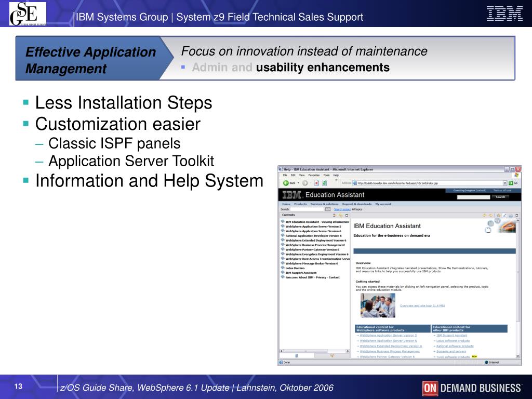Image resolution: width=532 pixels, height=399 pixels.
Task: Open Rational Application Developer Version 6 topic
Action: pos(313,236)
